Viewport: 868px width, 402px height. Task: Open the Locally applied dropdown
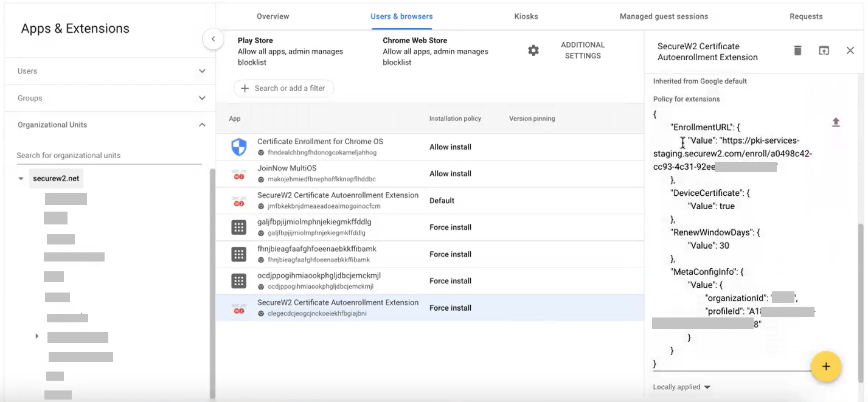pos(681,387)
